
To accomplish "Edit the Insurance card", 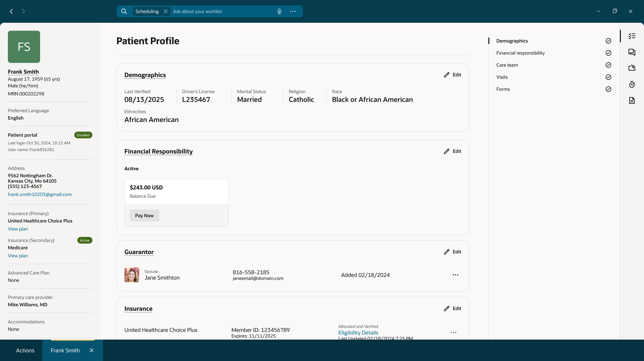I will tap(452, 308).
